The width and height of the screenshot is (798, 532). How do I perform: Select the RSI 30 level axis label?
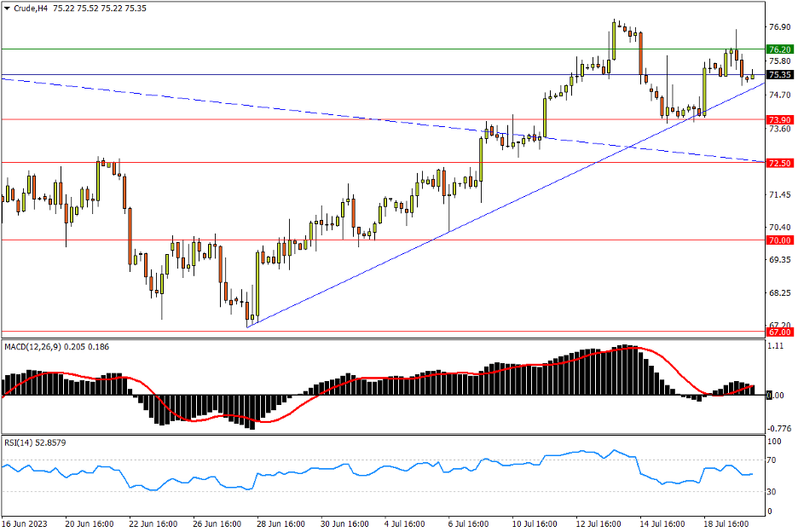tap(774, 492)
